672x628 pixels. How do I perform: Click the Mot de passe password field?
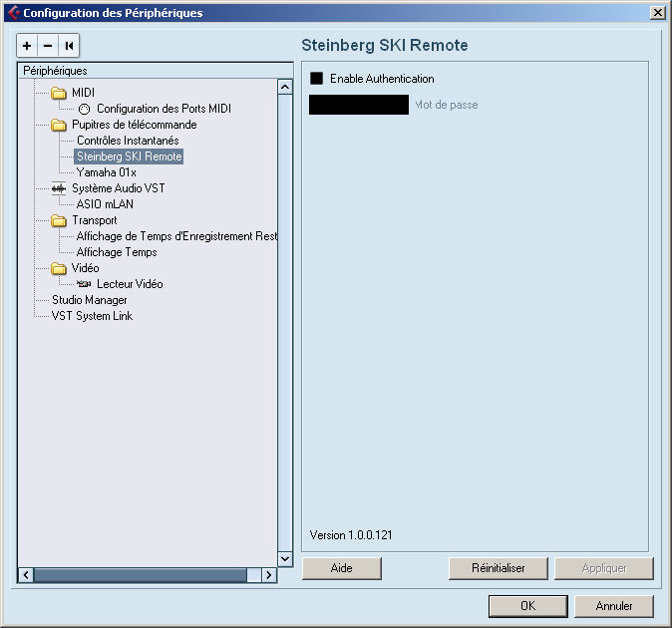click(359, 105)
